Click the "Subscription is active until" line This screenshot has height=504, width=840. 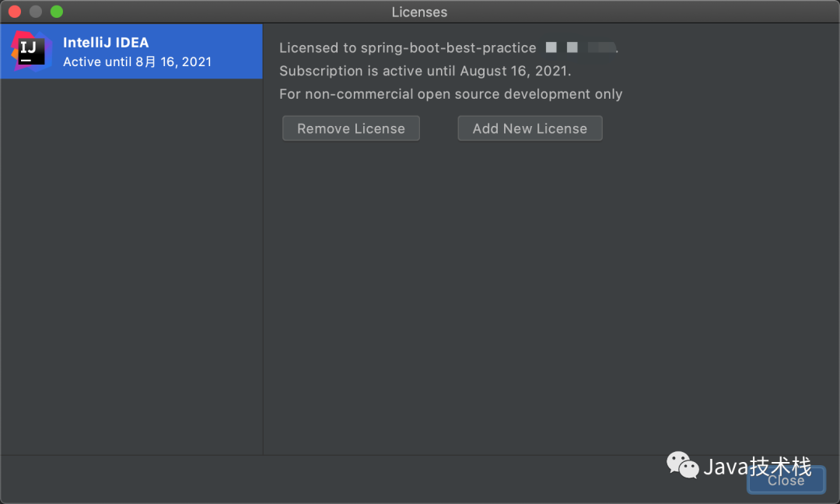pyautogui.click(x=425, y=71)
